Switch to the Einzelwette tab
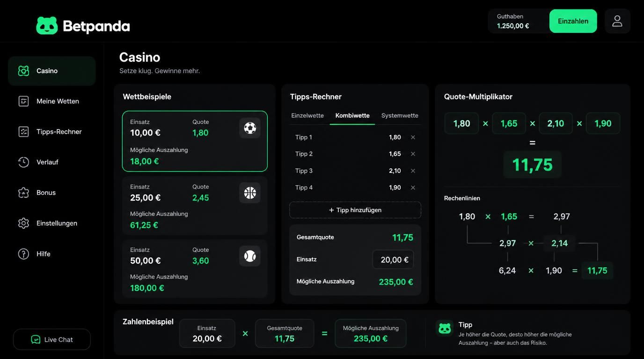Image resolution: width=644 pixels, height=359 pixels. (307, 115)
